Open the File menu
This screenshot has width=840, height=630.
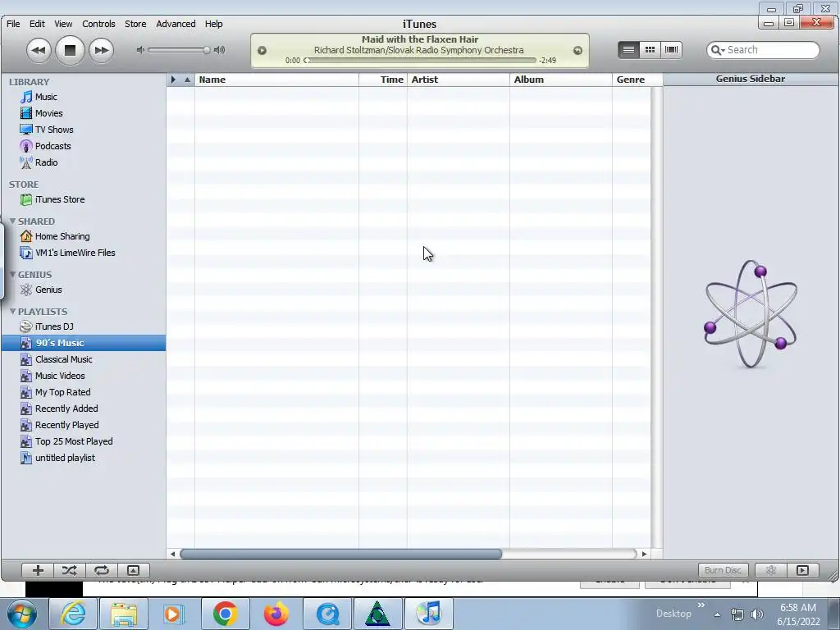[13, 24]
